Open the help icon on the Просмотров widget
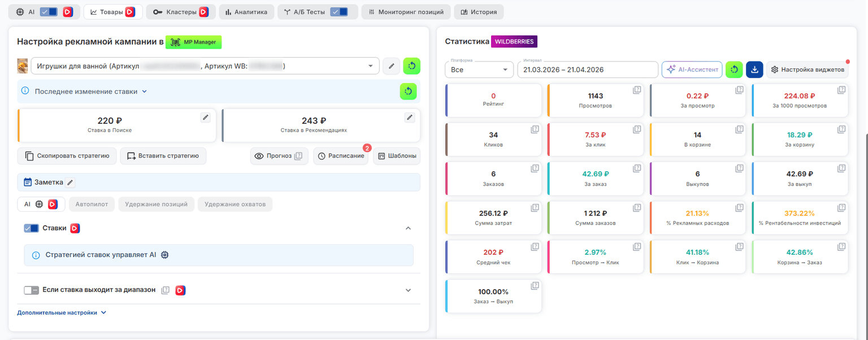Image resolution: width=868 pixels, height=340 pixels. (x=637, y=90)
